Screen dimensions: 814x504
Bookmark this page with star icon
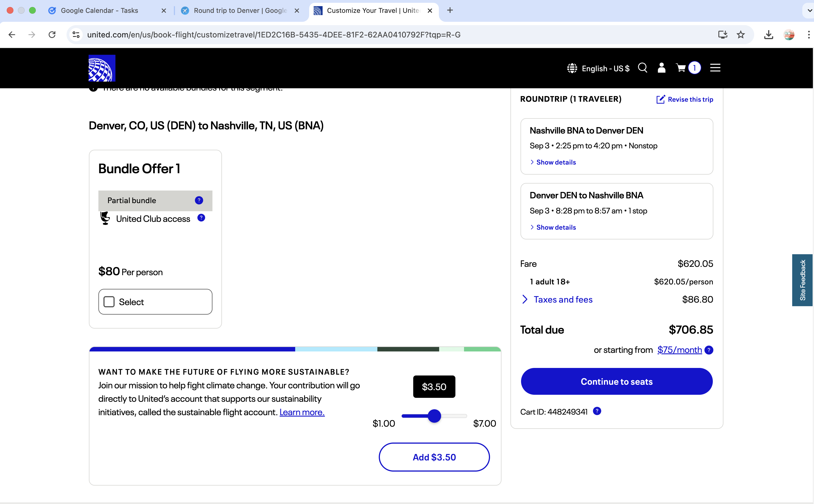741,35
